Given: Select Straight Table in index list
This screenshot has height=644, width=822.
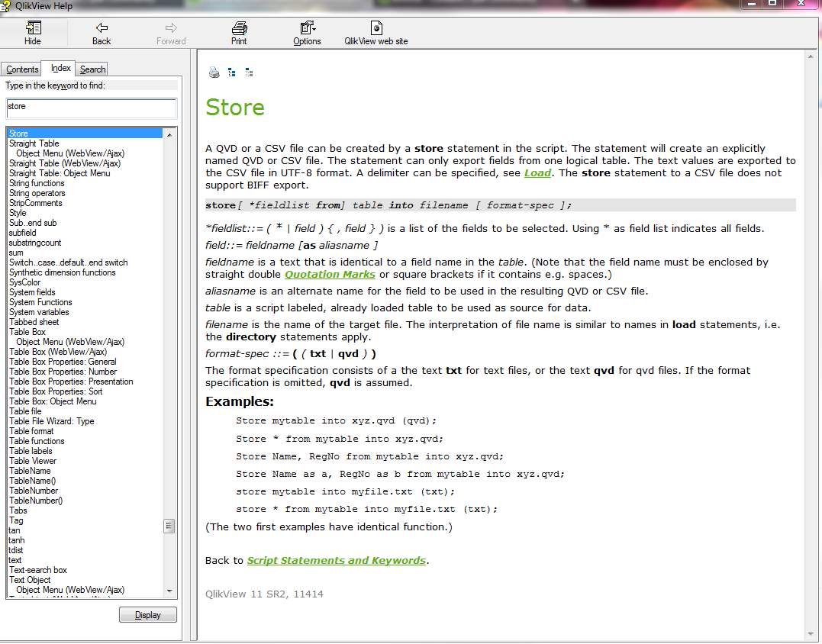Looking at the screenshot, I should click(x=34, y=143).
